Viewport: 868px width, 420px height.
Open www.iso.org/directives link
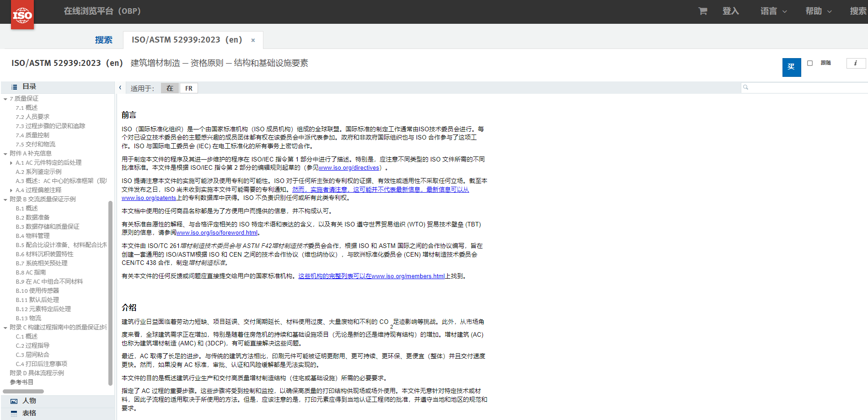pos(349,168)
